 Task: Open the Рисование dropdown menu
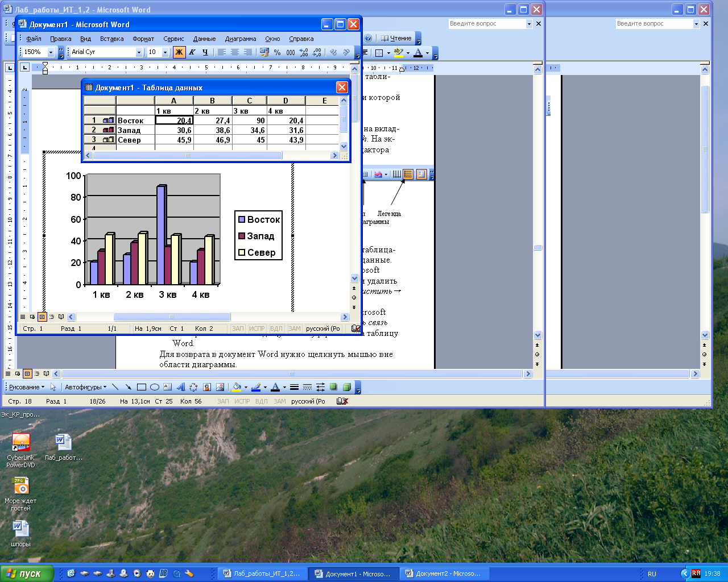pos(27,387)
